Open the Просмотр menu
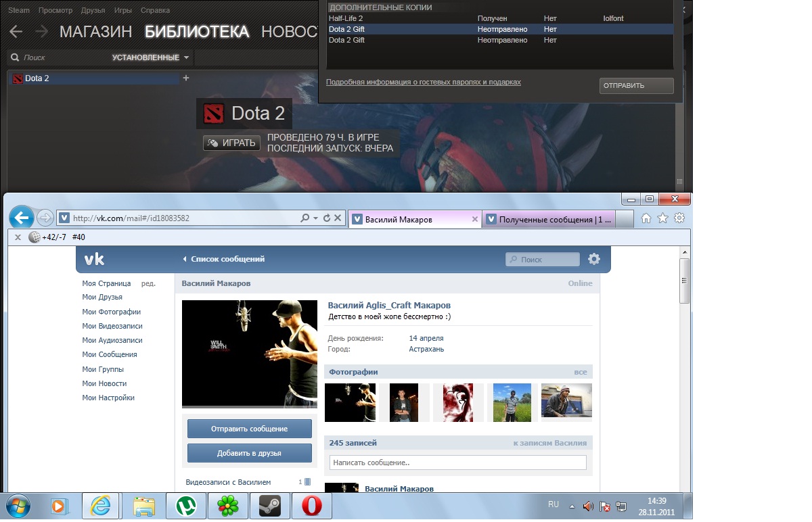This screenshot has width=812, height=522. (x=55, y=11)
